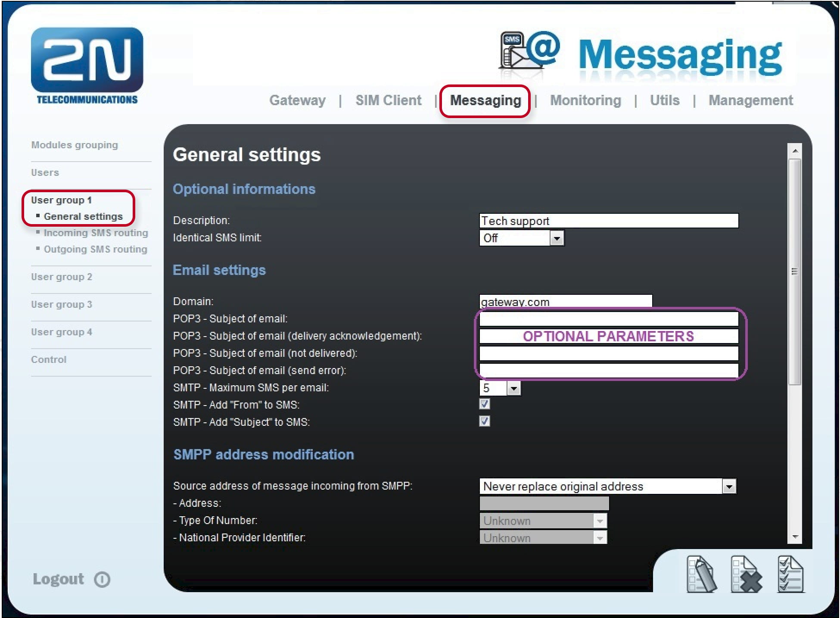This screenshot has height=618, width=840.
Task: Click the Logout power icon
Action: [x=102, y=580]
